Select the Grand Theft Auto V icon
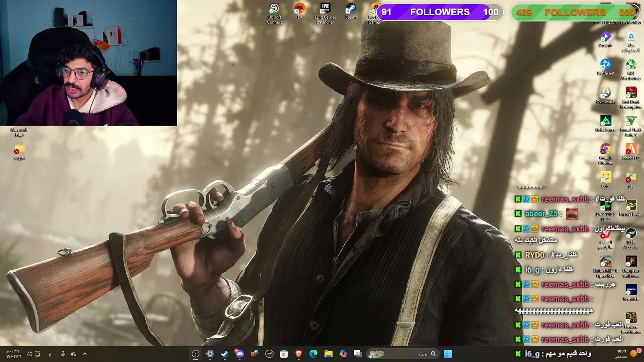644x362 pixels. coord(631,126)
